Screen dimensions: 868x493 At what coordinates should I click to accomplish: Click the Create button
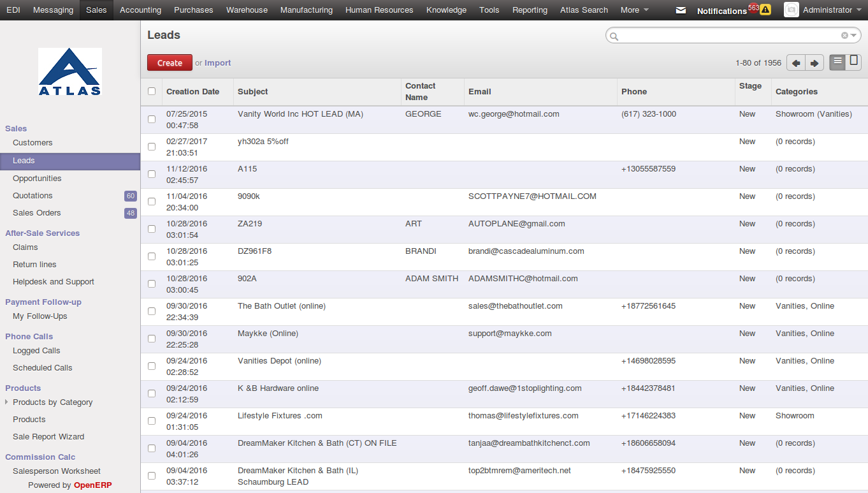(x=170, y=63)
